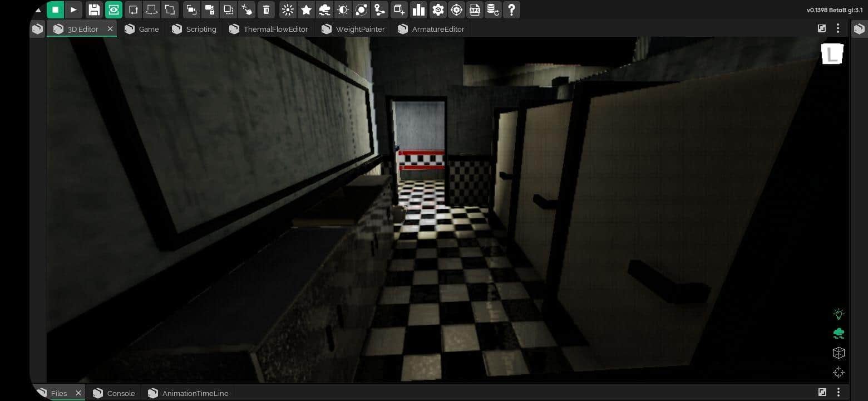Toggle the green lightbulb viewport lighting
868x401 pixels.
tap(839, 314)
